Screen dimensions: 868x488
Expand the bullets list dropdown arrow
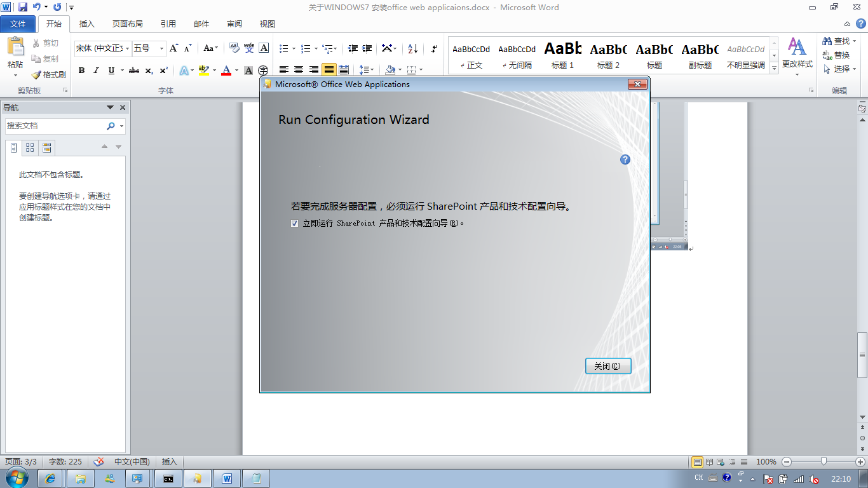[x=294, y=48]
